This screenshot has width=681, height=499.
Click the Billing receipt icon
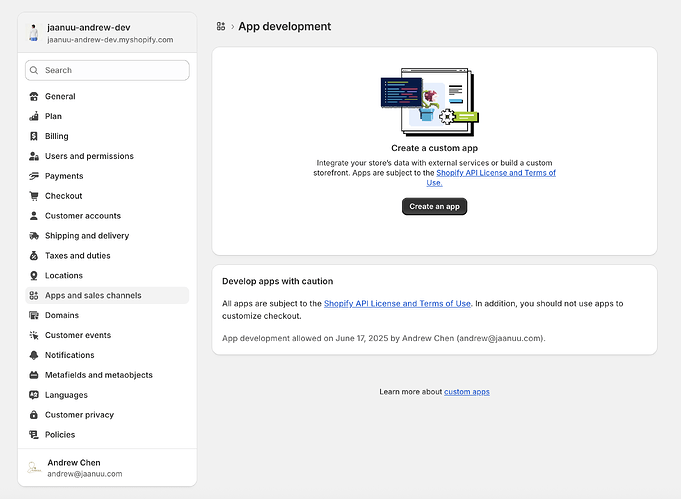(34, 136)
